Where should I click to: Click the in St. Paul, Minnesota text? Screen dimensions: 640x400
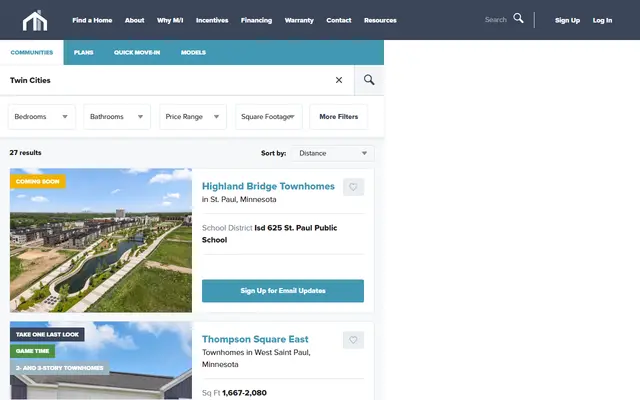click(x=239, y=199)
